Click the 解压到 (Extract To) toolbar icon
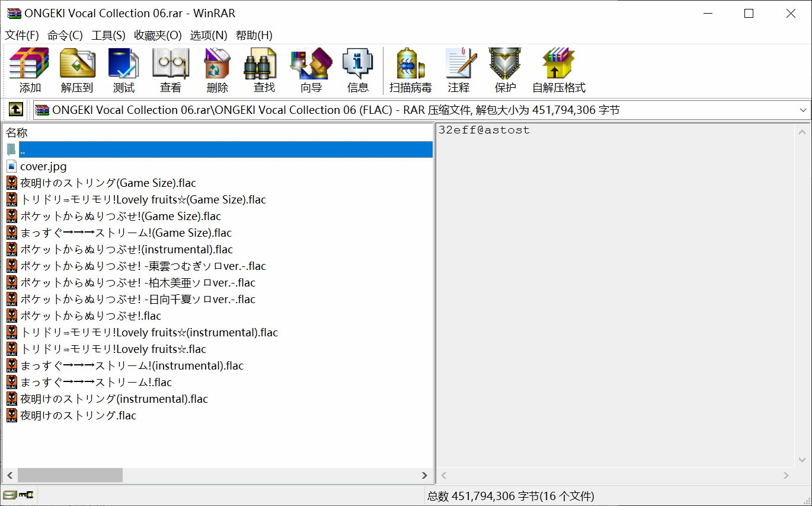 [x=77, y=70]
